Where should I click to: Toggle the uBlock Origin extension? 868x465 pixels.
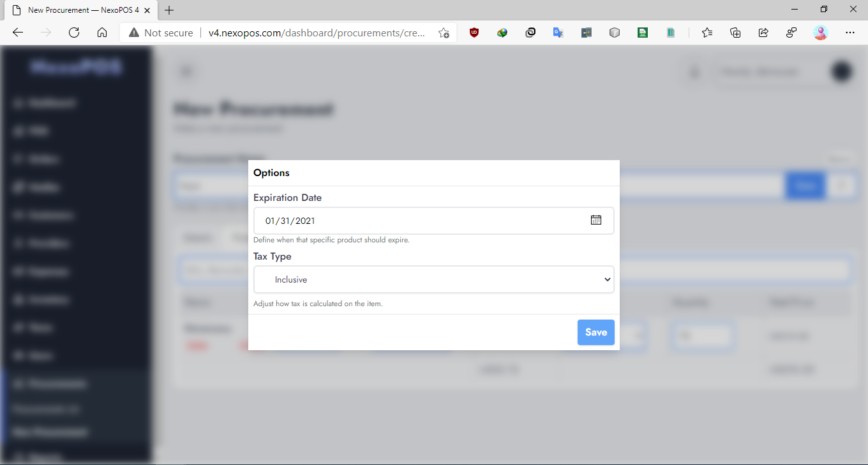474,33
